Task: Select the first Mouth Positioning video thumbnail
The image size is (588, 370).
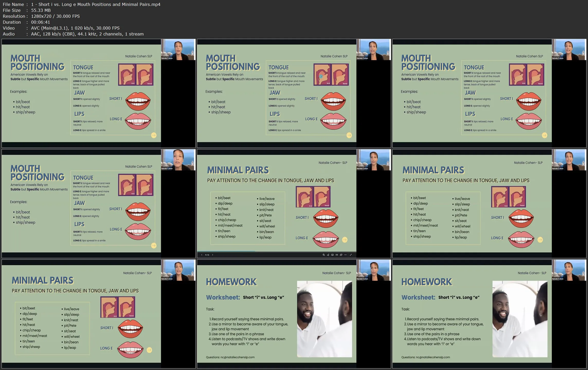Action: click(98, 93)
